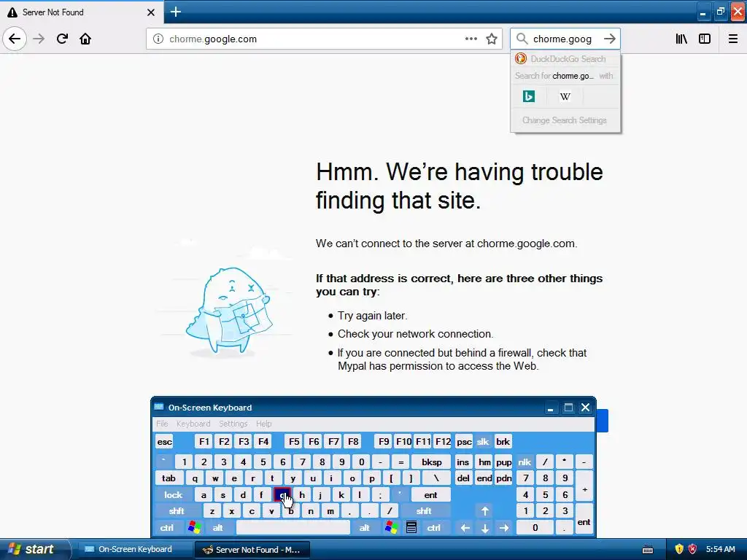Click the right arrow key
Image resolution: width=747 pixels, height=560 pixels.
click(x=504, y=528)
